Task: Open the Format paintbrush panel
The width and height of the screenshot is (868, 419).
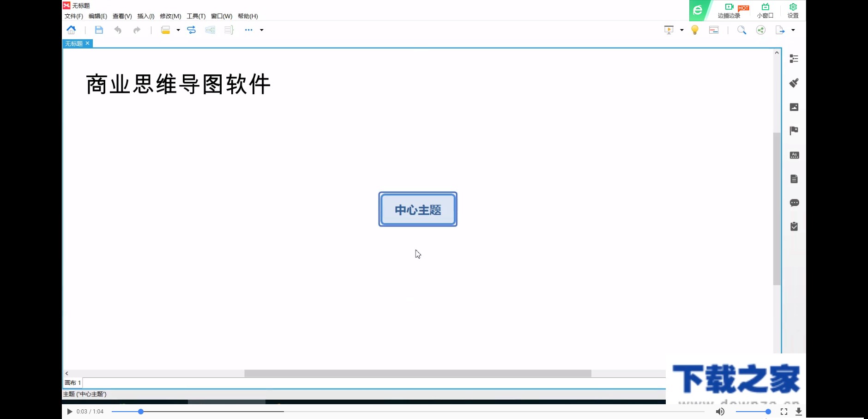Action: click(795, 83)
